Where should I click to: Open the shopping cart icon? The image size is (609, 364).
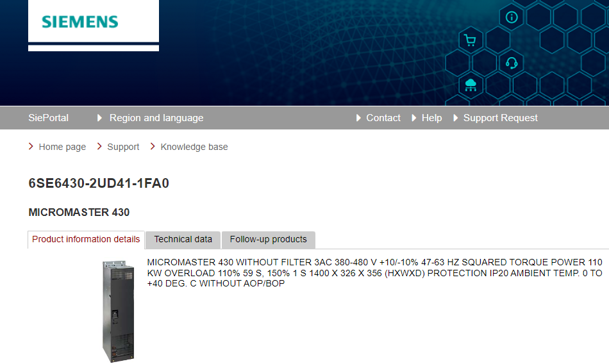tap(470, 40)
